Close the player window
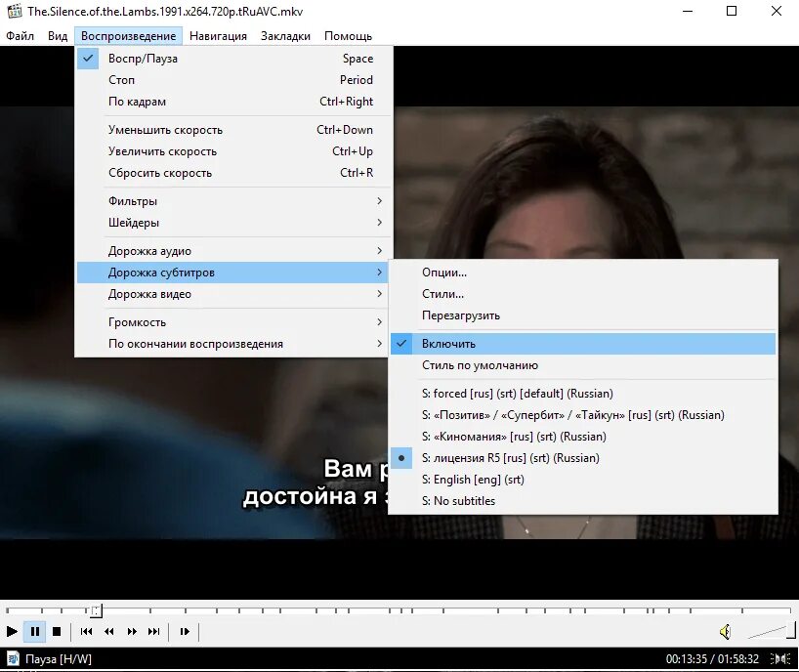 777,11
